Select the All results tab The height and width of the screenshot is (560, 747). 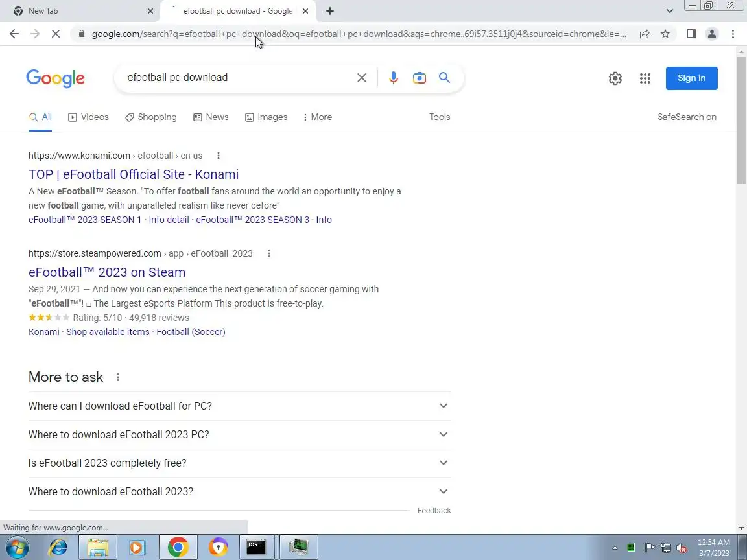40,117
